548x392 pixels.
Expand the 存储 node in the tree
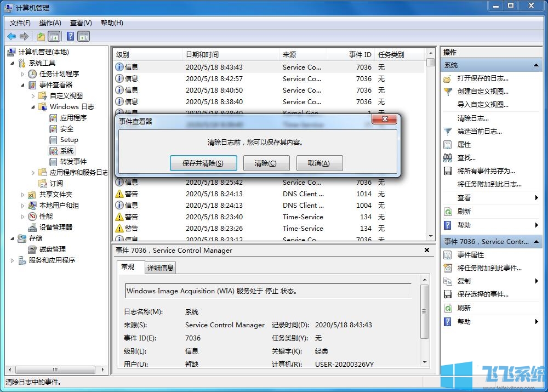11,238
